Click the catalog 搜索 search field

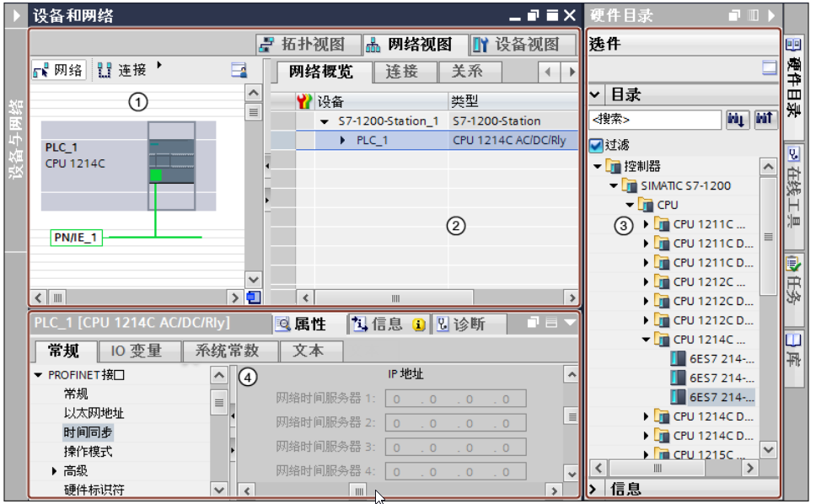pyautogui.click(x=655, y=121)
